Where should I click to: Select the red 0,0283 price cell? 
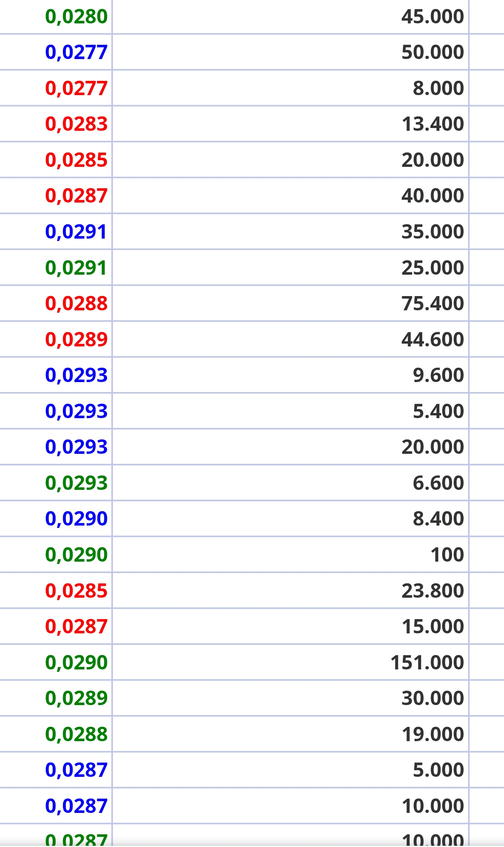76,124
